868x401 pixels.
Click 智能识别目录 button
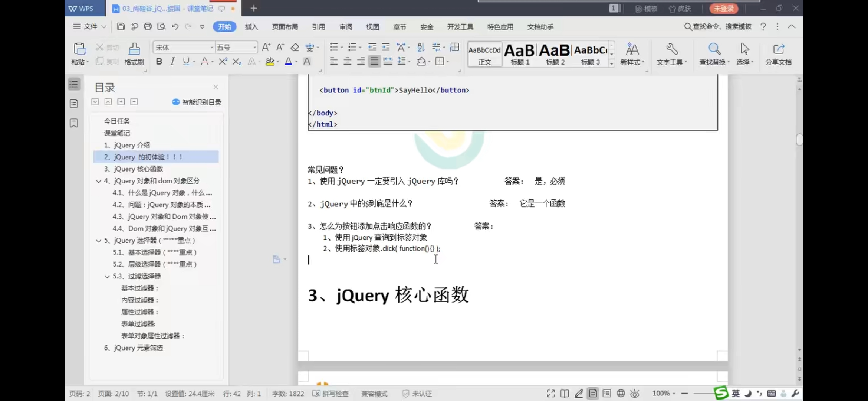pyautogui.click(x=197, y=102)
